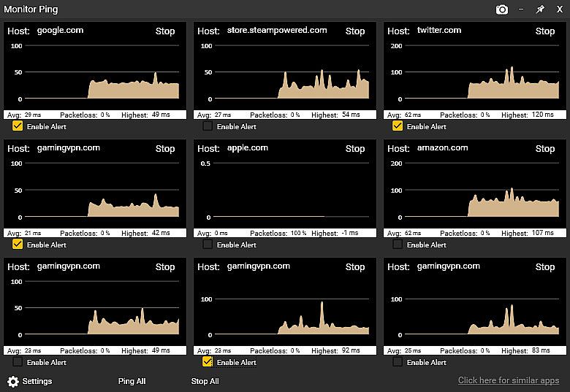
Task: Uncheck Enable Alert under twitter.com
Action: coord(398,126)
